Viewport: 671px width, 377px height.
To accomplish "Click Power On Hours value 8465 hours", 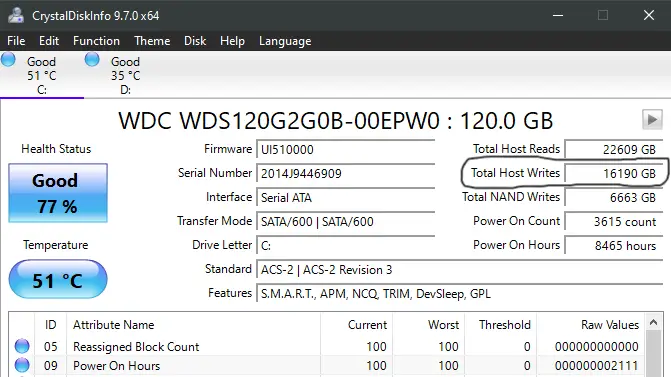I will [614, 246].
